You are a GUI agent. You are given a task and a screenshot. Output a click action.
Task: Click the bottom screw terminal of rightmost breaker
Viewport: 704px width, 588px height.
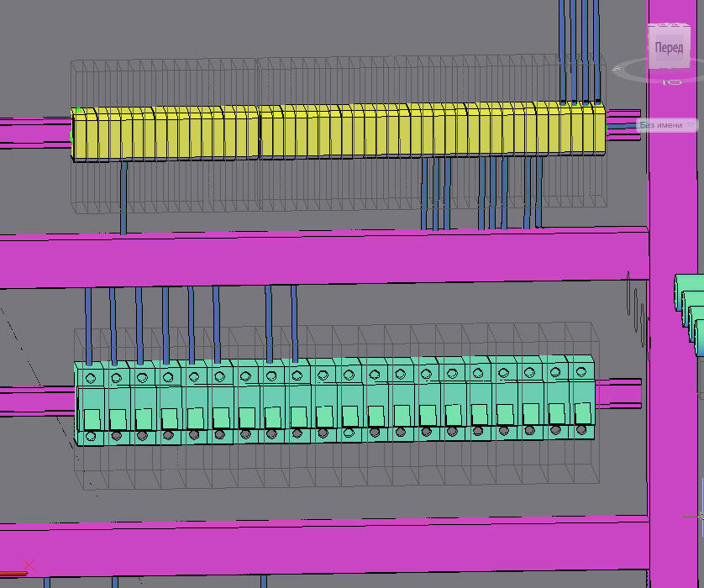581,430
